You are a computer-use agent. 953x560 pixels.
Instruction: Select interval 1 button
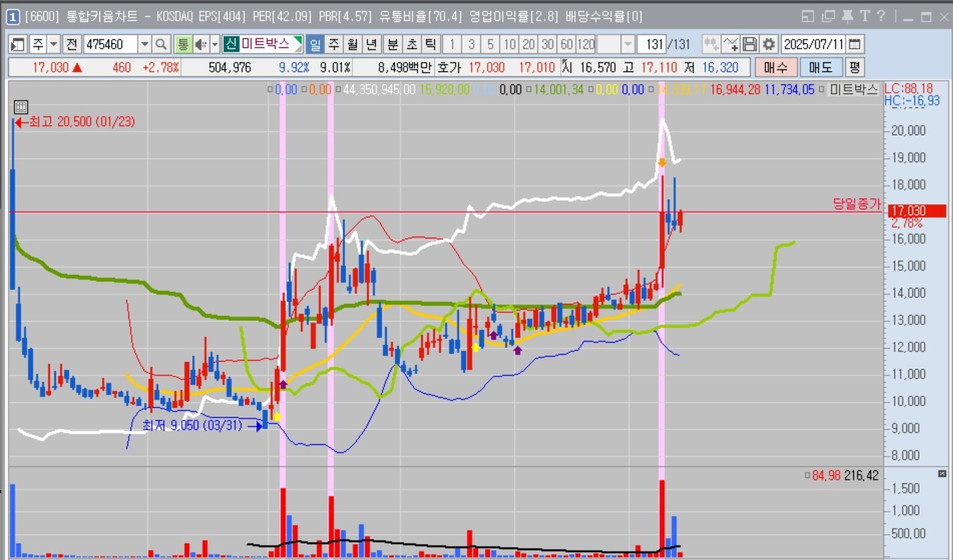pyautogui.click(x=452, y=45)
